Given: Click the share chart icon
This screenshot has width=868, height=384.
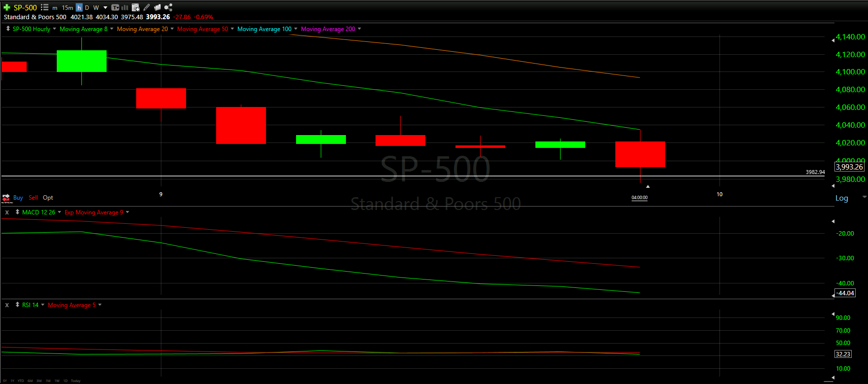Looking at the screenshot, I should pos(168,7).
